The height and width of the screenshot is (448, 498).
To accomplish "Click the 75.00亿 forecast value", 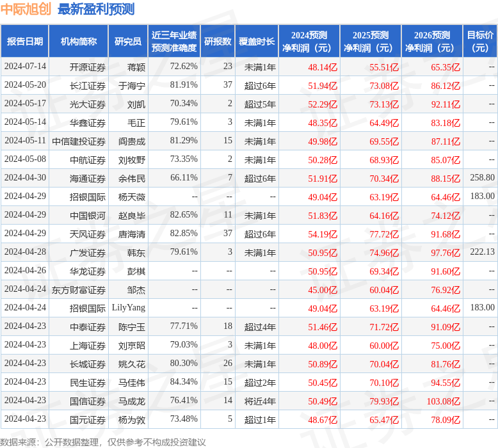I will point(446,346).
